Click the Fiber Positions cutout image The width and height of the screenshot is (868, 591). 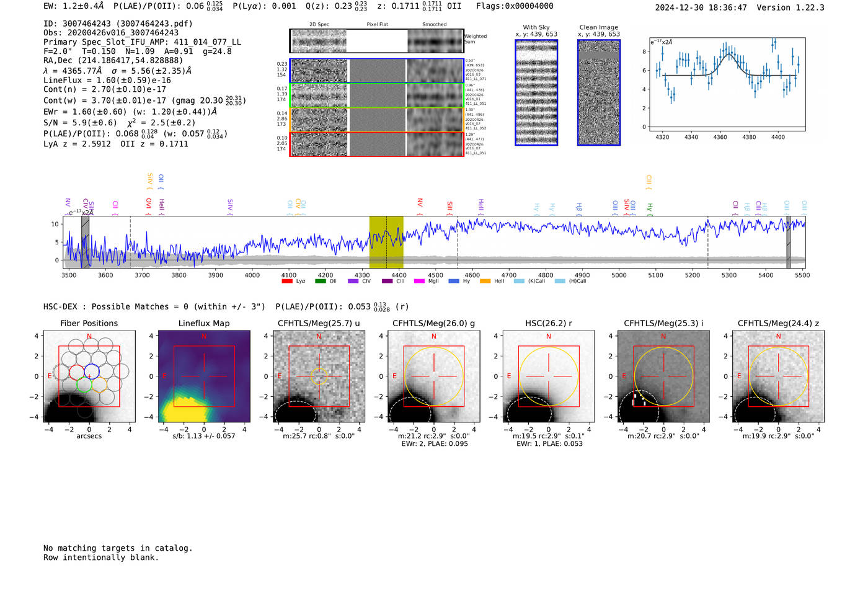[89, 376]
